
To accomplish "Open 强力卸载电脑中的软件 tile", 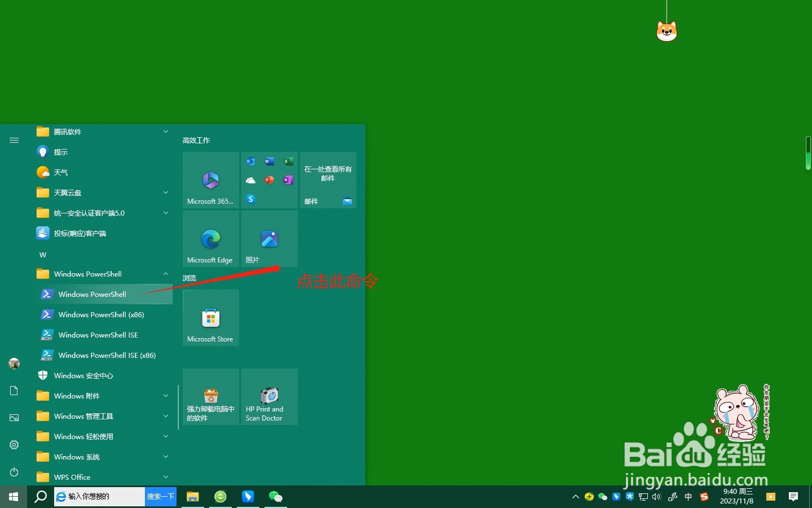I will tap(211, 397).
